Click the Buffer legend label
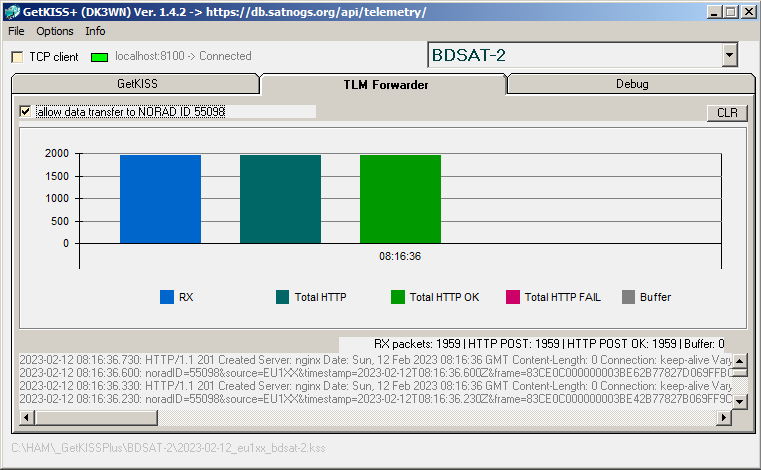The image size is (761, 470). [x=655, y=297]
